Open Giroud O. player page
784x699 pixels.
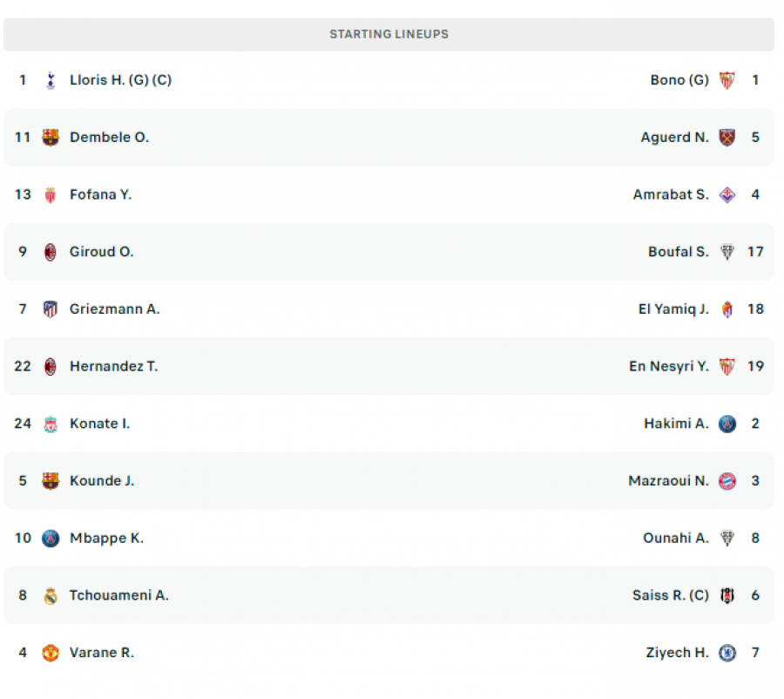[102, 252]
